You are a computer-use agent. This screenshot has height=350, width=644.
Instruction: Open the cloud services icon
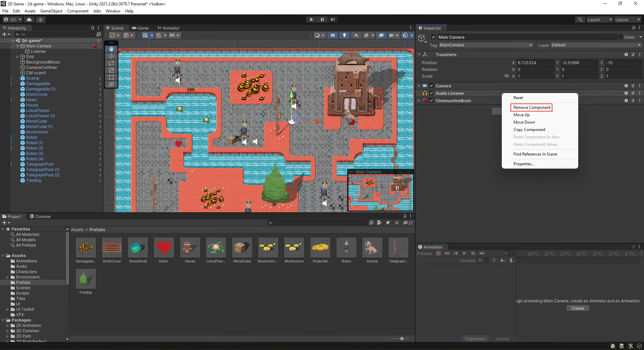pos(29,19)
